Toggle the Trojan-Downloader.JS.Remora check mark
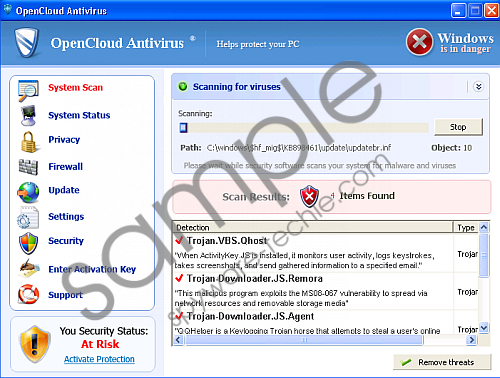 (x=179, y=278)
